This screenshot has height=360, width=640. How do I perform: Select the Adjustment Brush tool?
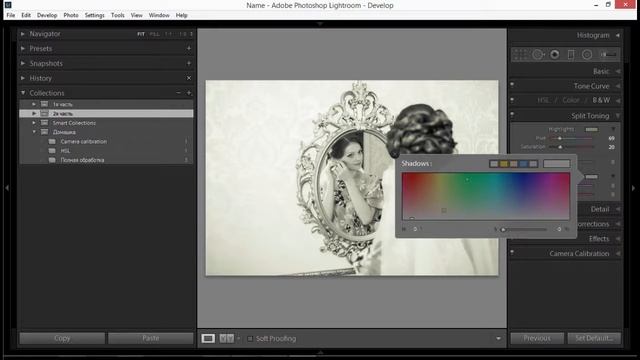608,54
